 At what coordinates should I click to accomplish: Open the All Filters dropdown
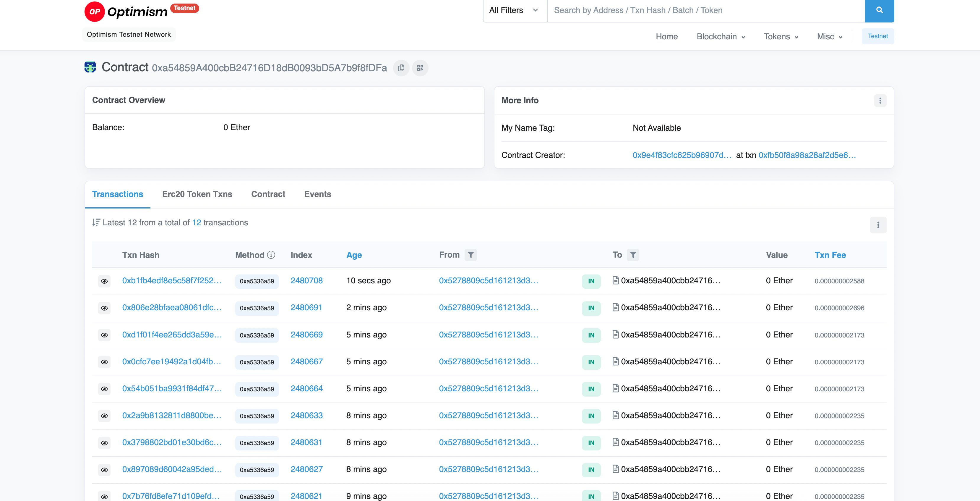(x=515, y=11)
